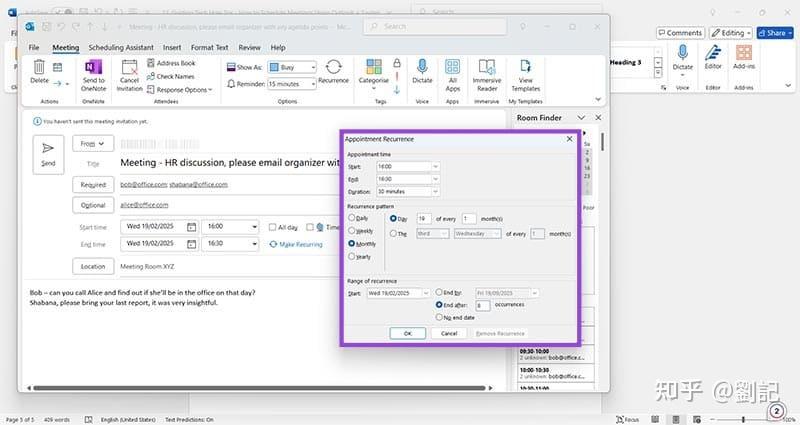This screenshot has height=425, width=800.
Task: Open meeting end time 16:30 dropdown
Action: 254,244
